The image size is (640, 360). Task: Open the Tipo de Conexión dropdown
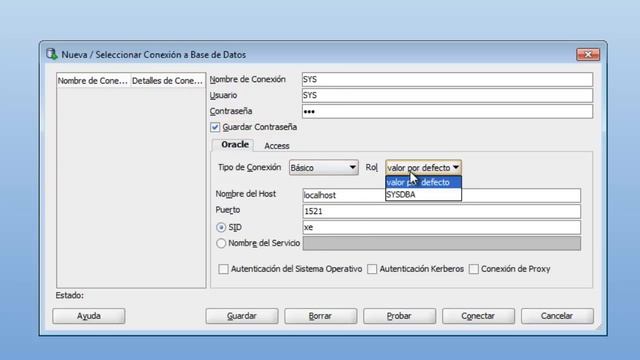tap(324, 168)
